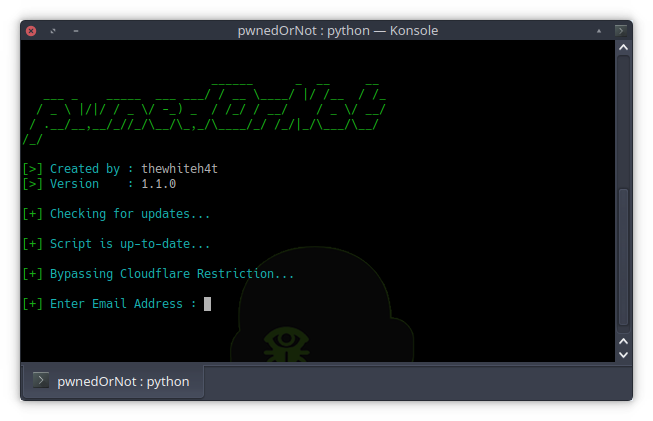Screen dimensions: 653x421
Task: Click the terminal icon on the tab
Action: coord(41,380)
